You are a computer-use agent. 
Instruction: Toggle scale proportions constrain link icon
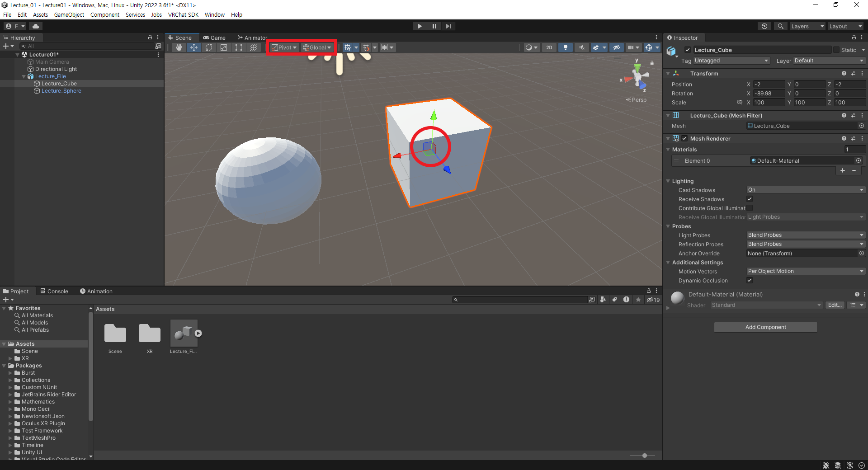[x=740, y=102]
